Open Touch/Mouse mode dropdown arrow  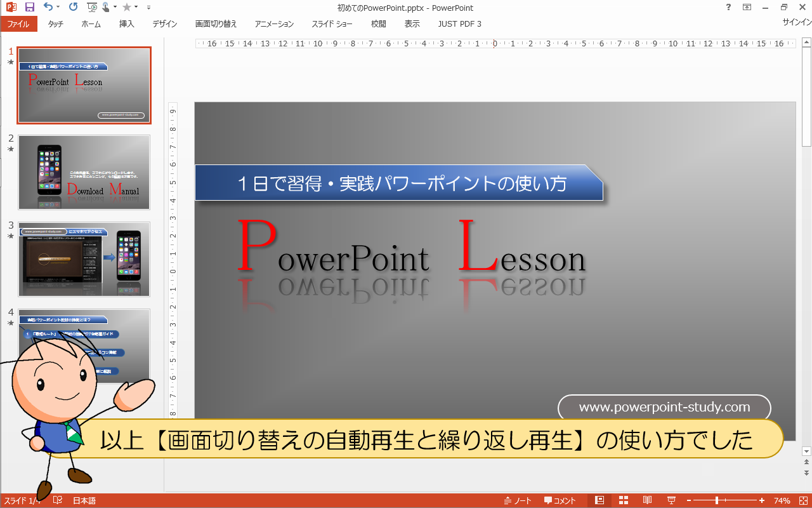[115, 8]
